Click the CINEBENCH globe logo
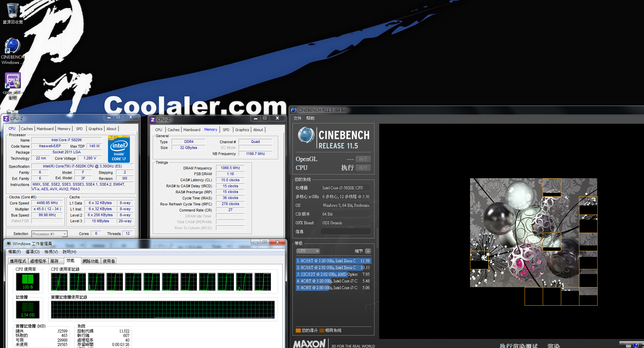This screenshot has width=644, height=348. [306, 136]
